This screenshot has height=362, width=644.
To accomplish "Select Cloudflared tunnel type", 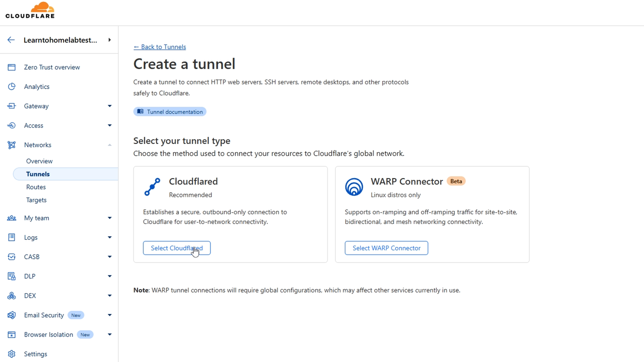I will (177, 248).
